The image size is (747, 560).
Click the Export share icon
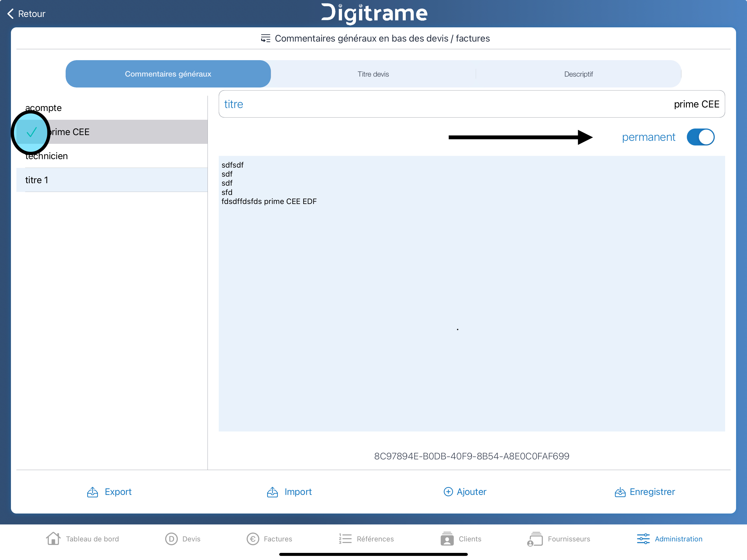pyautogui.click(x=92, y=492)
